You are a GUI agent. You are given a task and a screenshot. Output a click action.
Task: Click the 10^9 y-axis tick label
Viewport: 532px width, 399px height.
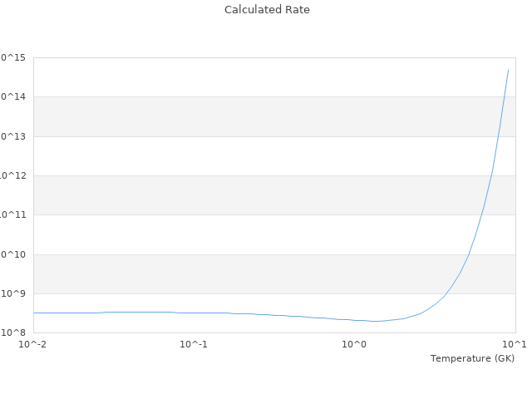[14, 293]
